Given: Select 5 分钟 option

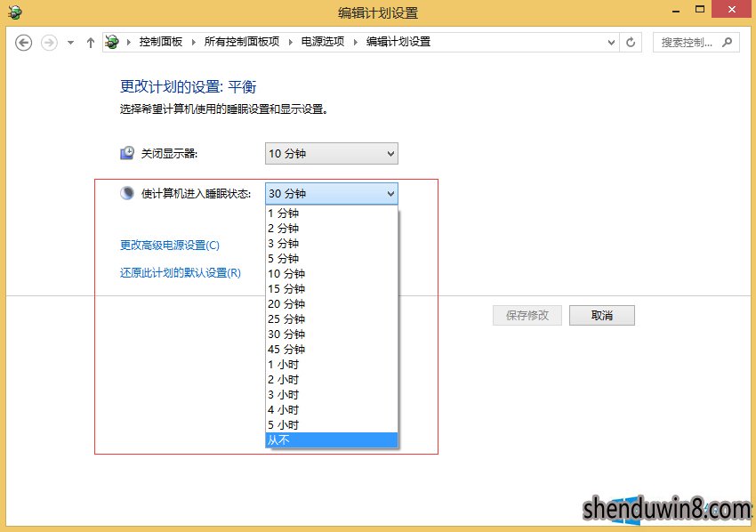Looking at the screenshot, I should [331, 259].
